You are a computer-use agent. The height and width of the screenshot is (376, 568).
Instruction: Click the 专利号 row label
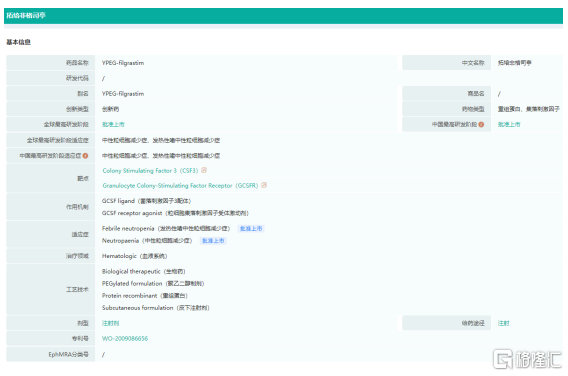click(x=80, y=338)
